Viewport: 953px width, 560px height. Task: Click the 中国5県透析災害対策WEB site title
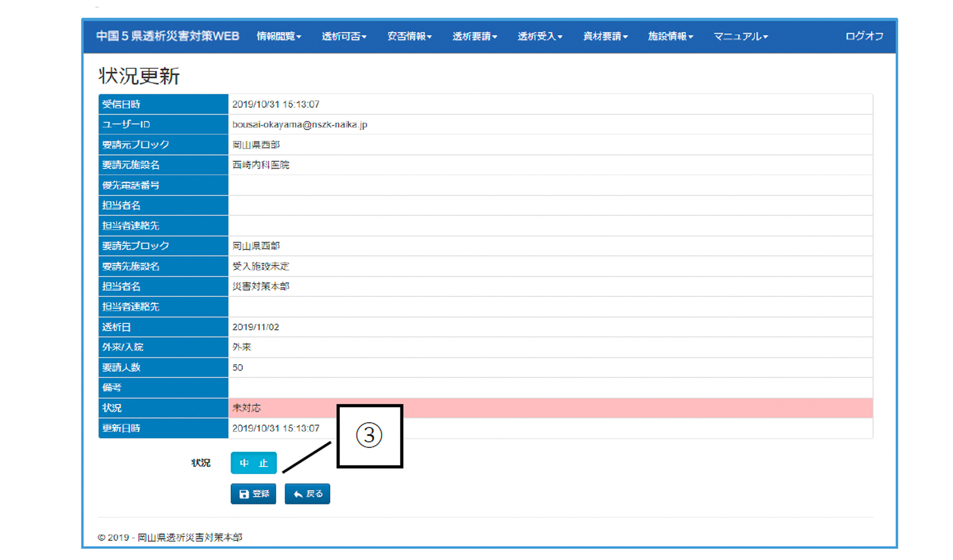pos(168,36)
